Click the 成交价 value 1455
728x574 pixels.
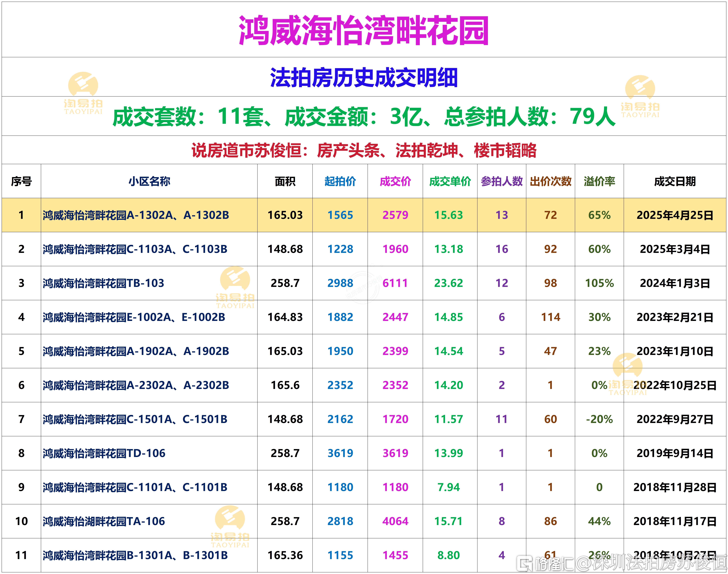click(x=395, y=555)
